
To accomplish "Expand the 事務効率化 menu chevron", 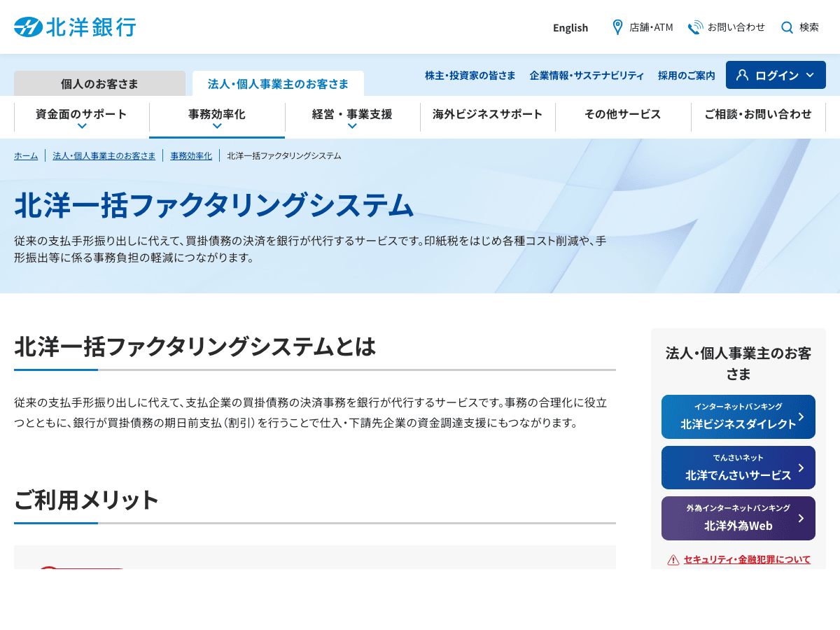I will [x=217, y=126].
